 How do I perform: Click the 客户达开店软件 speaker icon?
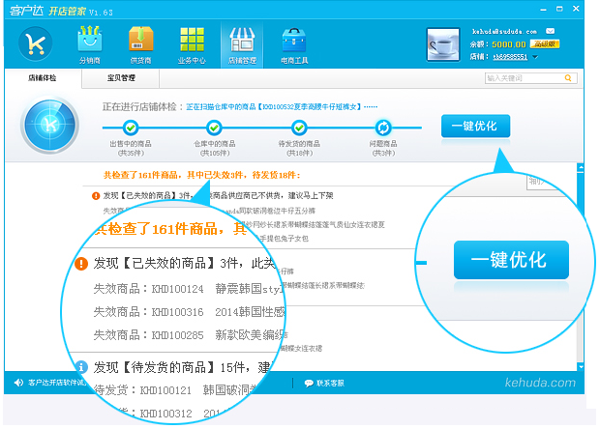click(19, 383)
